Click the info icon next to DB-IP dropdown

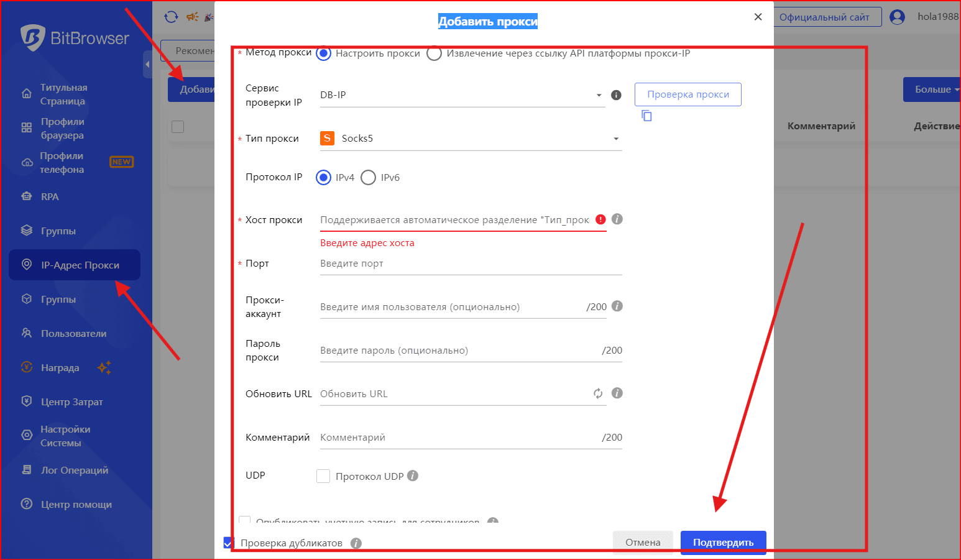click(x=616, y=95)
